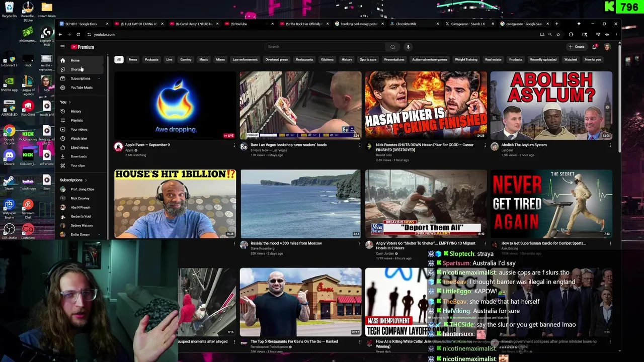This screenshot has height=362, width=644.
Task: Open menu for Superhuman Cardio video
Action: (610, 244)
